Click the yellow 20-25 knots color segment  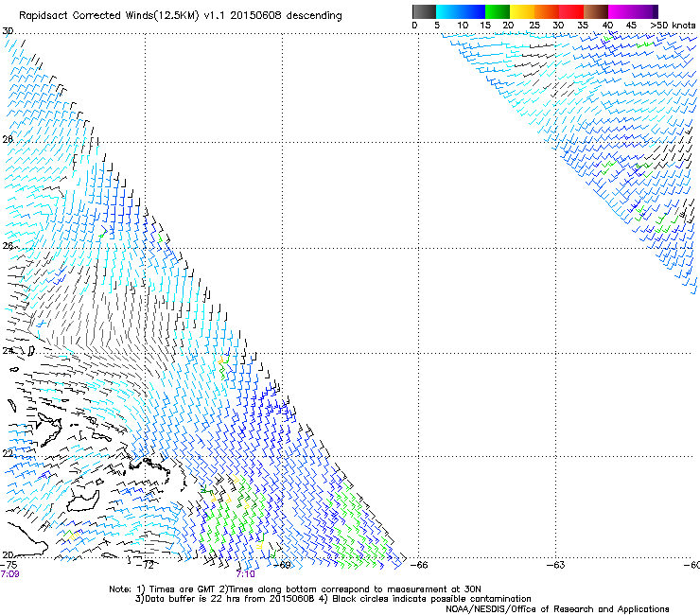point(522,11)
